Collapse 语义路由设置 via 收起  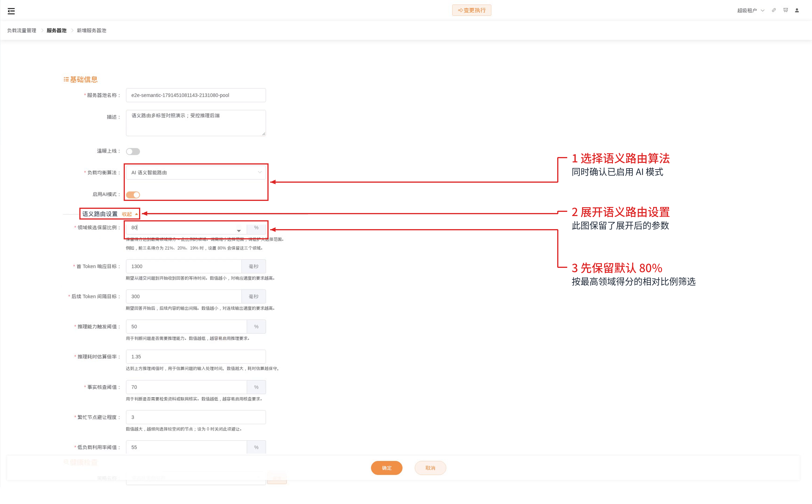point(130,214)
